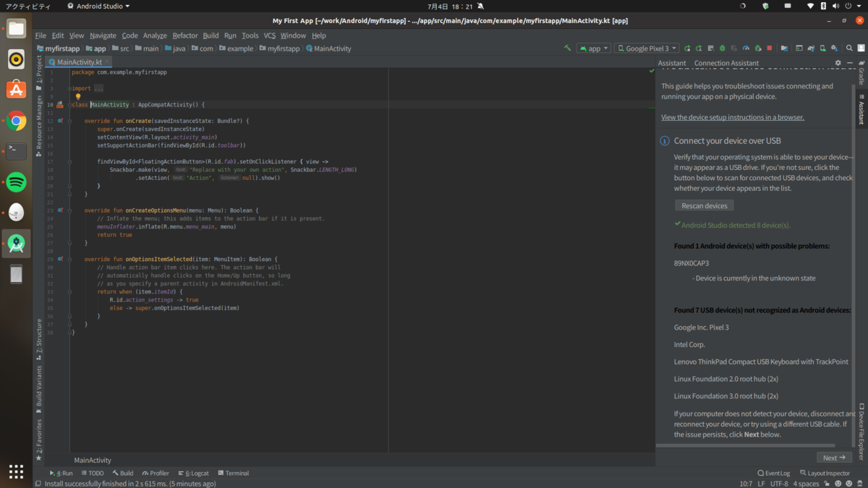
Task: Click the Profile app gauge icon
Action: [x=746, y=48]
